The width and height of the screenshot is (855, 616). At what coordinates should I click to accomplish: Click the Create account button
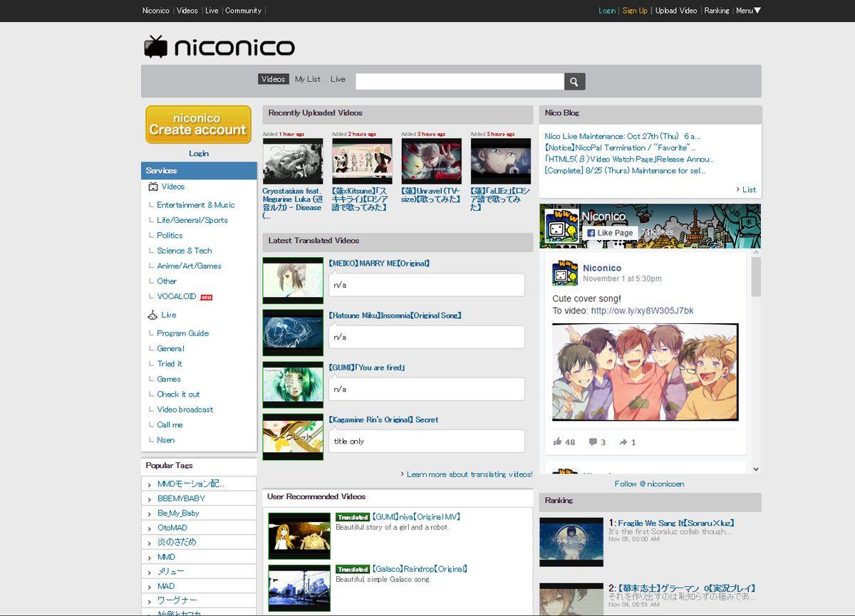click(x=199, y=125)
